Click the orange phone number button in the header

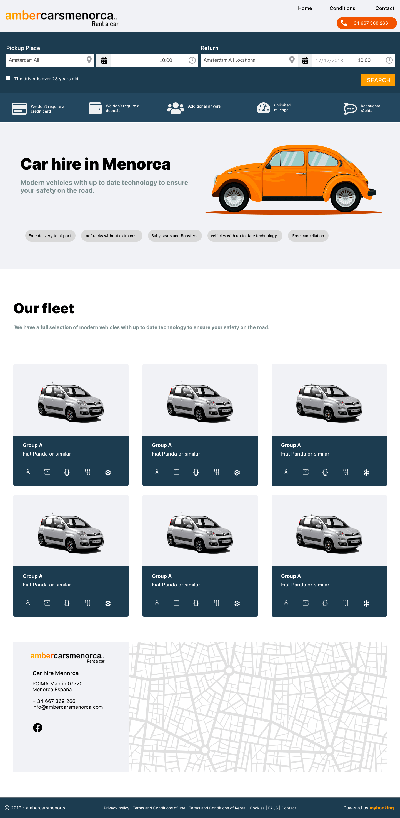[367, 23]
